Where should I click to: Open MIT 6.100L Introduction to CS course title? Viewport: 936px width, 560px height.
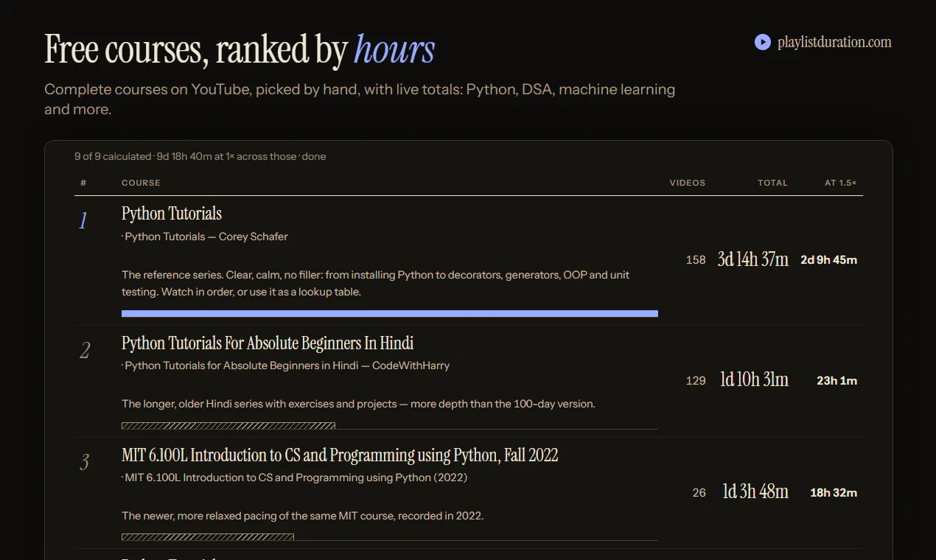pos(340,455)
